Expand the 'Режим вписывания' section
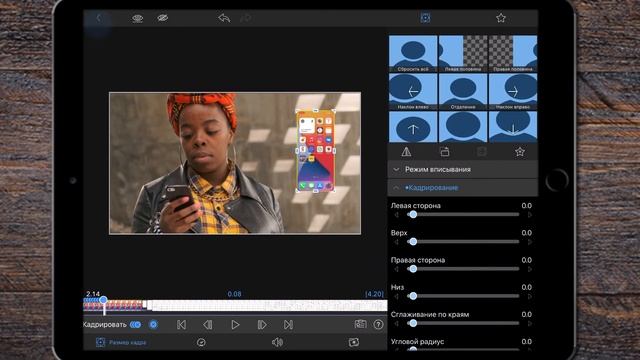640x360 pixels. [462, 169]
